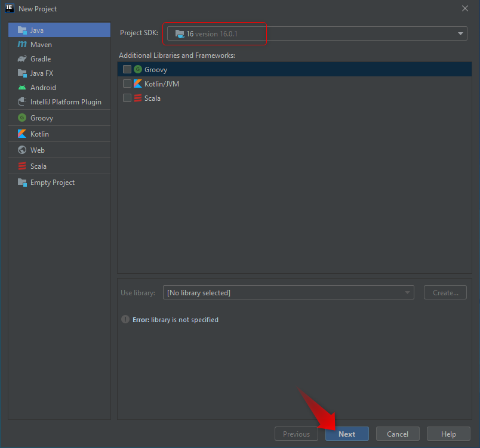Select Empty Project option

[59, 183]
